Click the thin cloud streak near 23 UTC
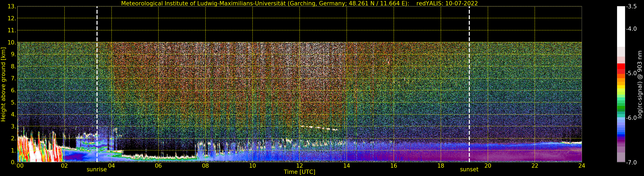 coord(572,143)
